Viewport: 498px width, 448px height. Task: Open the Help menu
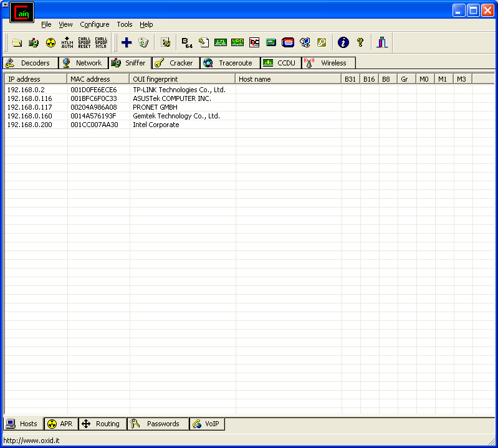146,24
